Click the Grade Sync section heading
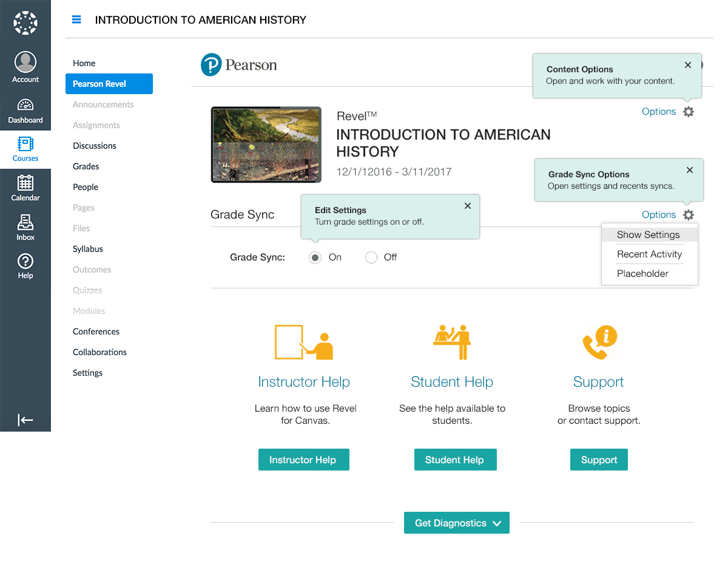728x581 pixels. tap(243, 215)
